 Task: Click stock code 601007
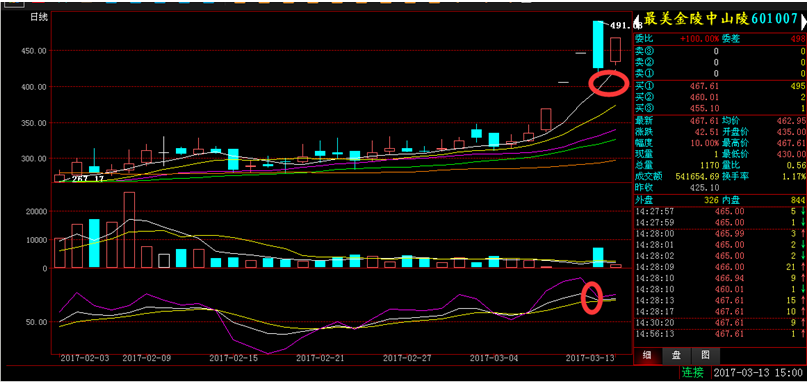774,19
